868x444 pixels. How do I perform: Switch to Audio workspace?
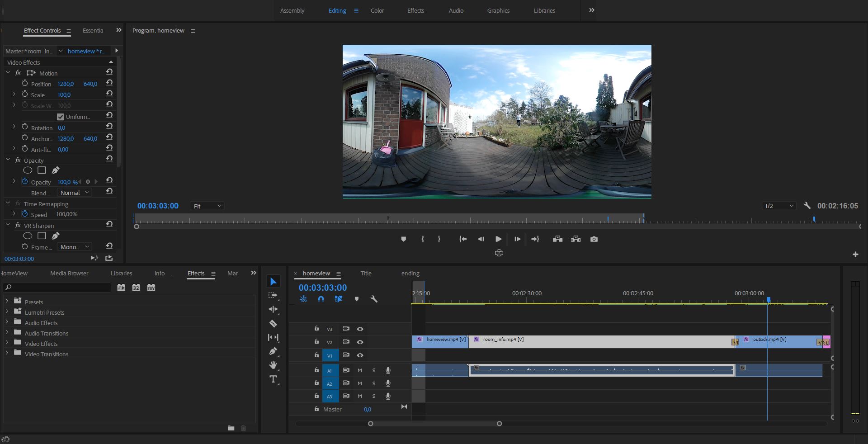pos(456,10)
